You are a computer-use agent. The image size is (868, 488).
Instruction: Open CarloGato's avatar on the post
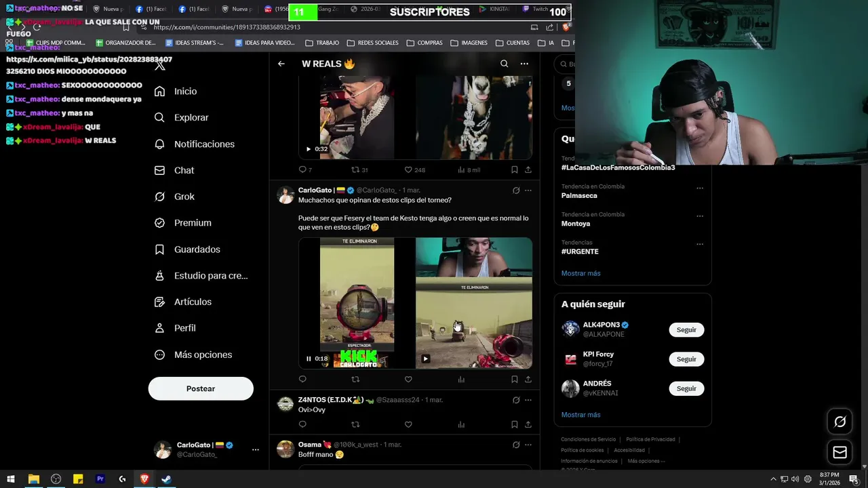[x=285, y=195]
